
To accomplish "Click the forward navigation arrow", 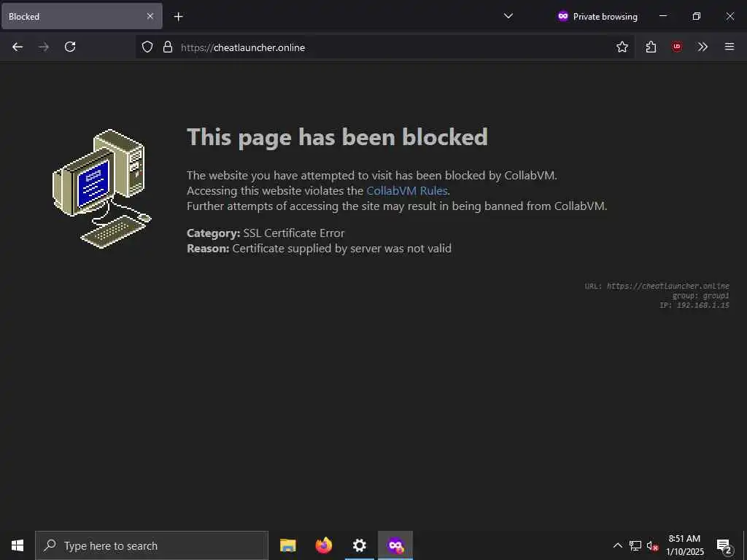I will coord(44,47).
